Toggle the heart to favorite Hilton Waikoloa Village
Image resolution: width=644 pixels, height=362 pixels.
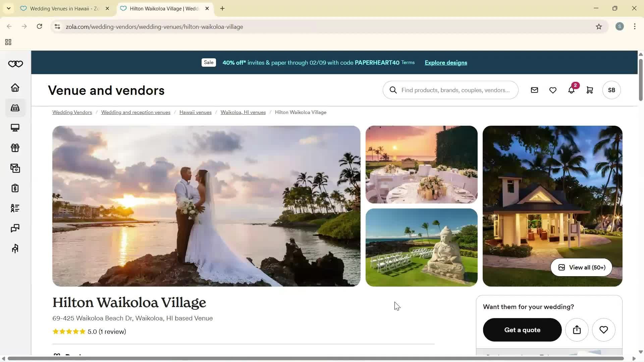point(604,330)
